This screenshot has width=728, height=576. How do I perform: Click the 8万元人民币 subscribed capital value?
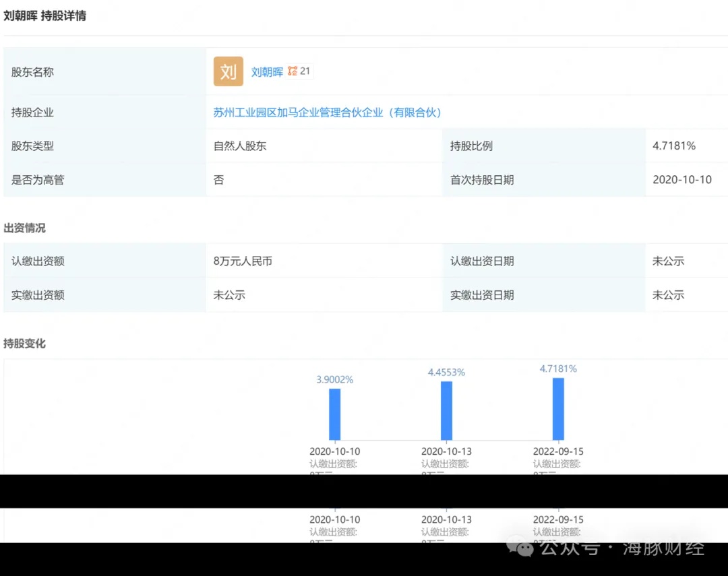click(x=243, y=261)
